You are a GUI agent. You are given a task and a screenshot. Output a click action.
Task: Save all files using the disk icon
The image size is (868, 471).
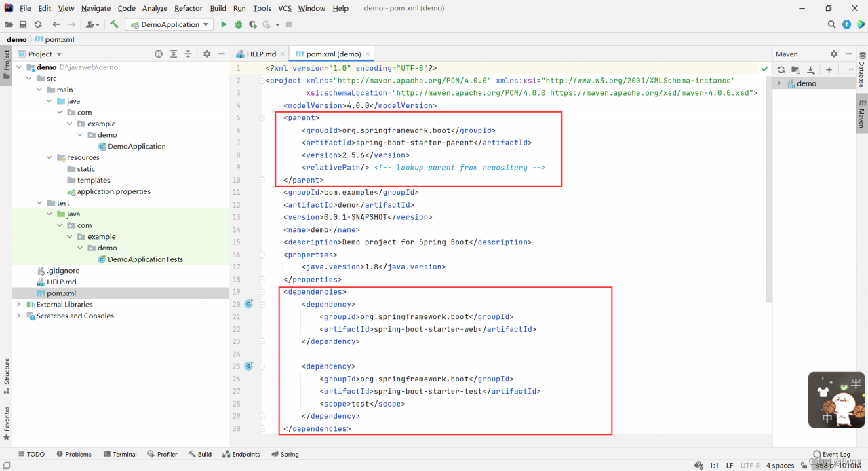pyautogui.click(x=23, y=24)
